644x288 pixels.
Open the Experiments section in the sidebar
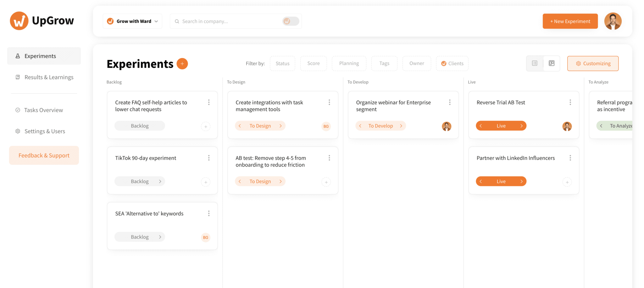click(x=40, y=56)
